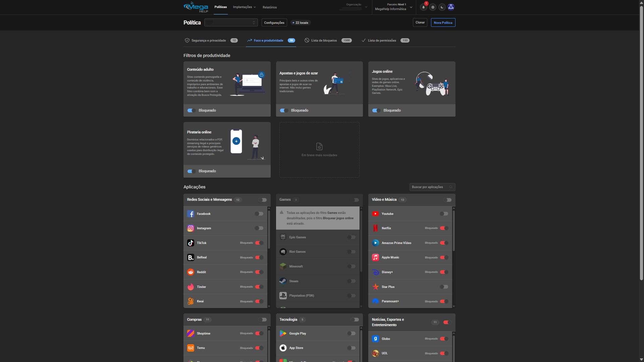Viewport: 644px width, 362px height.
Task: Click the Google Play icon
Action: pyautogui.click(x=283, y=334)
